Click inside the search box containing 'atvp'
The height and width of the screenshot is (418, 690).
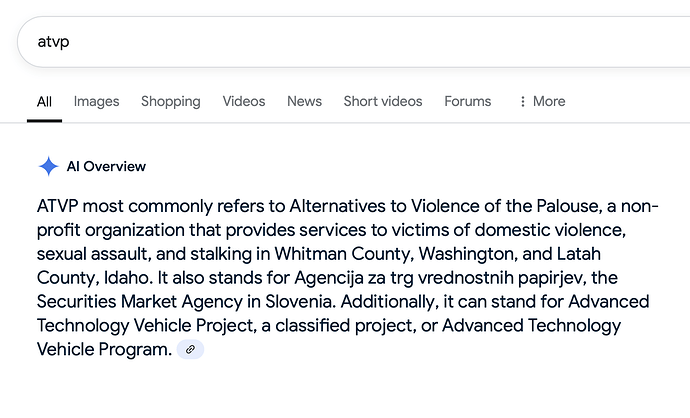click(354, 42)
